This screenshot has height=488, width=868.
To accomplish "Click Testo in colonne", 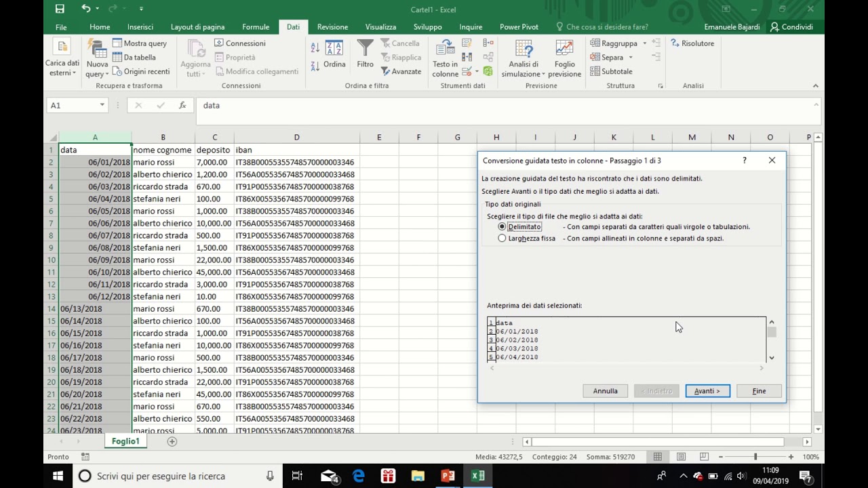I will pos(446,58).
